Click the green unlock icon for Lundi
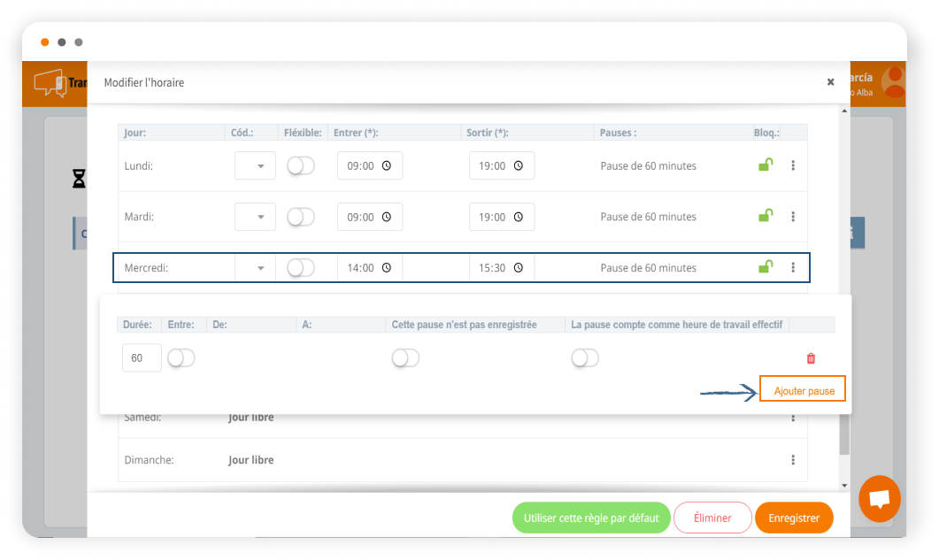Viewport: 939px width, 560px height. pyautogui.click(x=766, y=165)
